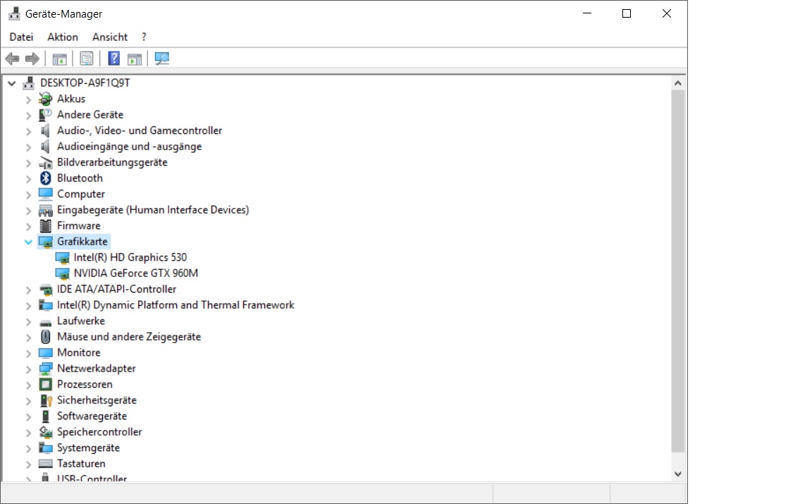
Task: Select the Bluetooth label
Action: pos(80,178)
